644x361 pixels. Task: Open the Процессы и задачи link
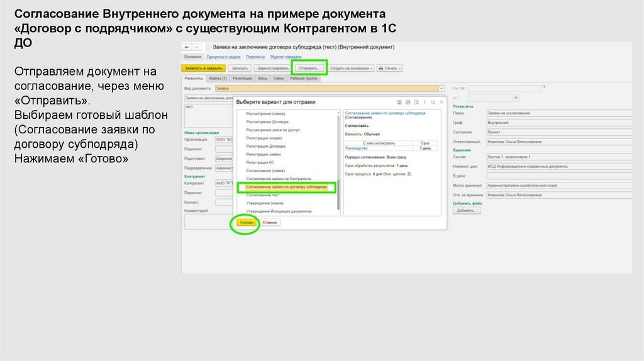(223, 57)
